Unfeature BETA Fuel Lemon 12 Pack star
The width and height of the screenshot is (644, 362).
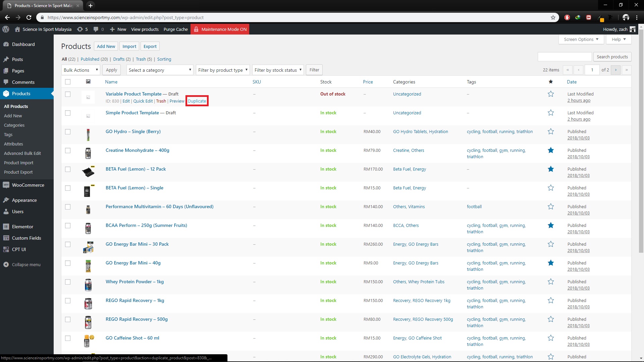click(x=551, y=169)
